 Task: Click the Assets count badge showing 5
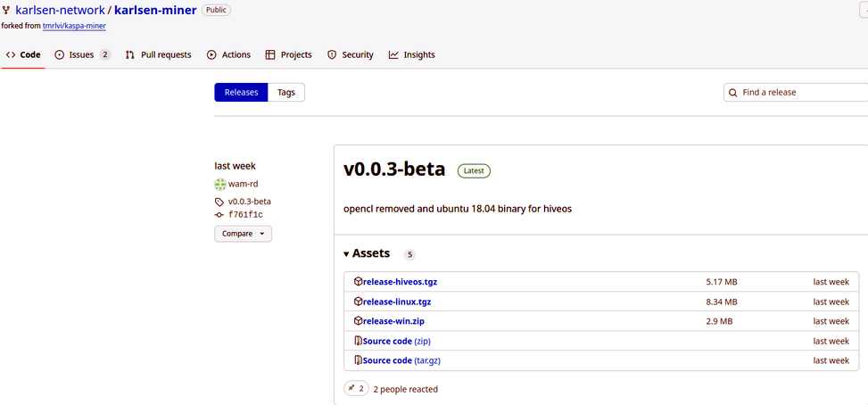tap(409, 254)
